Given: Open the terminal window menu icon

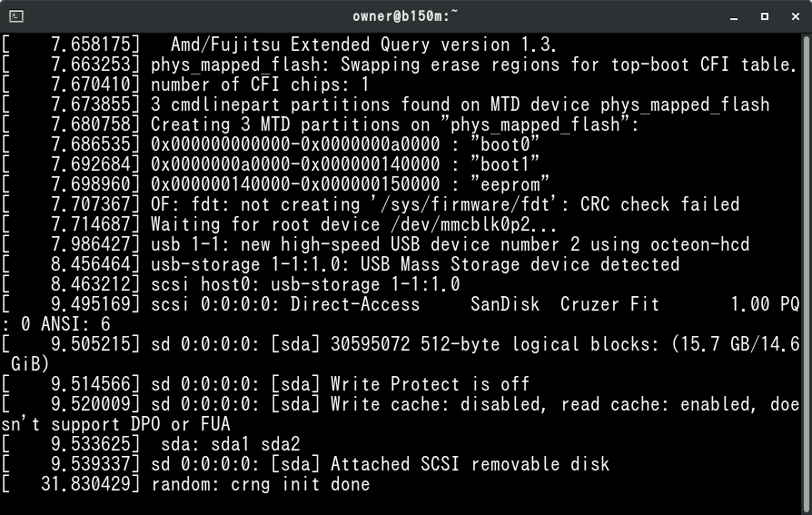Looking at the screenshot, I should [x=16, y=16].
